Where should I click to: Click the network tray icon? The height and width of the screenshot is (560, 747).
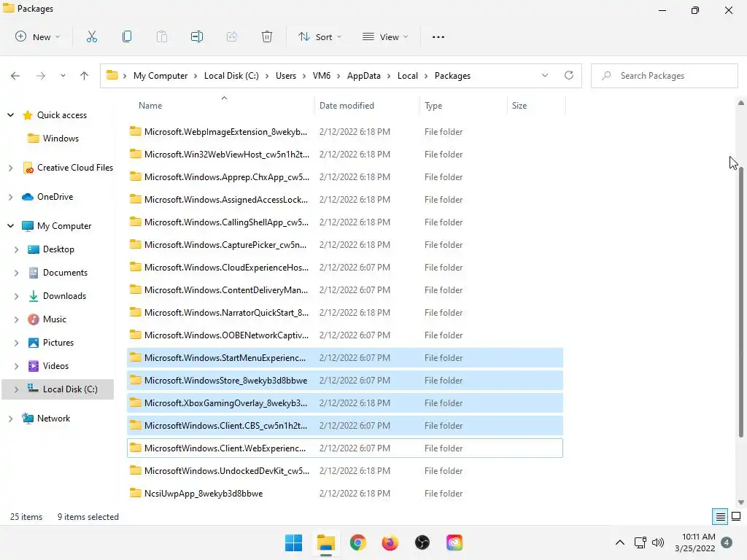pos(640,542)
